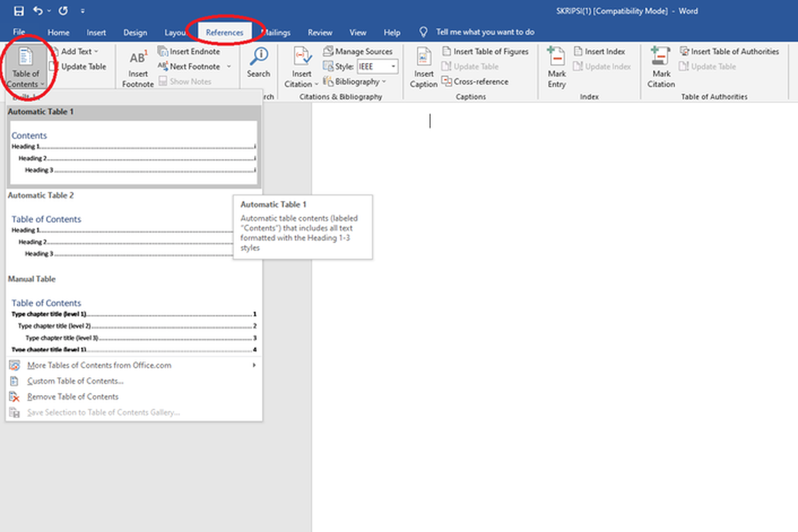Switch to the Review tab
The width and height of the screenshot is (798, 532).
(x=320, y=33)
